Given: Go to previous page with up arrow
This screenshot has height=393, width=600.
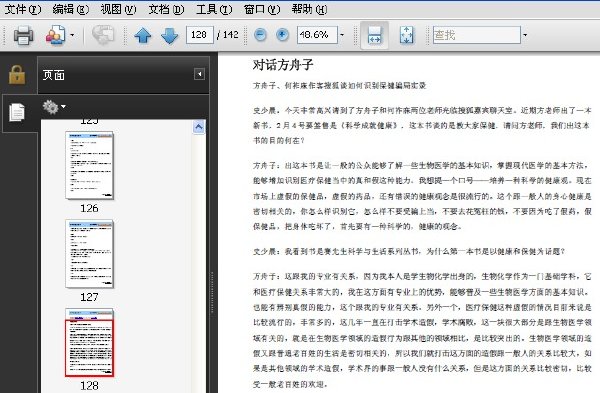Looking at the screenshot, I should point(143,36).
